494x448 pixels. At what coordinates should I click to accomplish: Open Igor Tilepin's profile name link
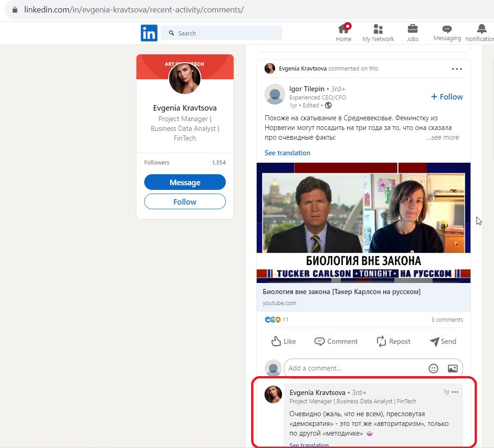(307, 89)
